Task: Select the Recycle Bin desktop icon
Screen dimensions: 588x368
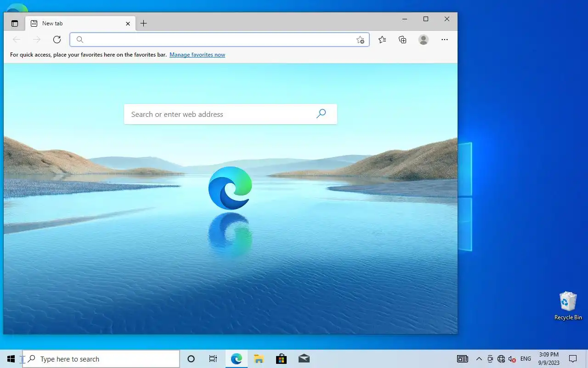Action: 568,306
